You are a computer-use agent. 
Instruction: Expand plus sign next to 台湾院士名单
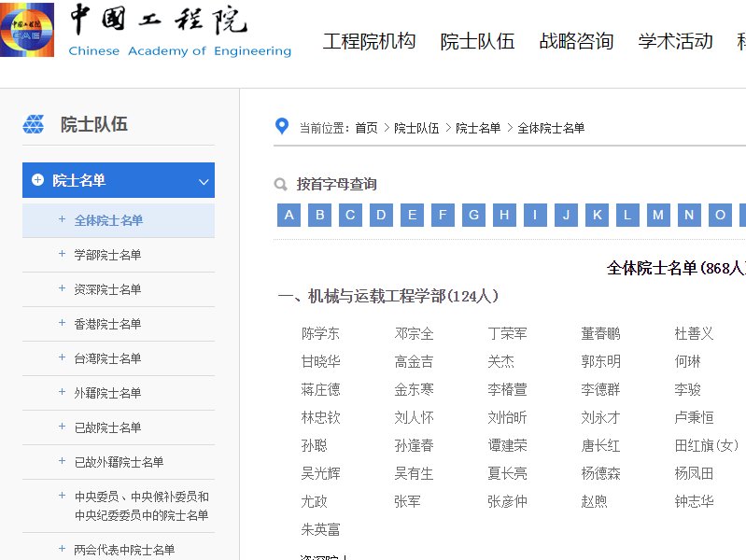click(x=62, y=357)
